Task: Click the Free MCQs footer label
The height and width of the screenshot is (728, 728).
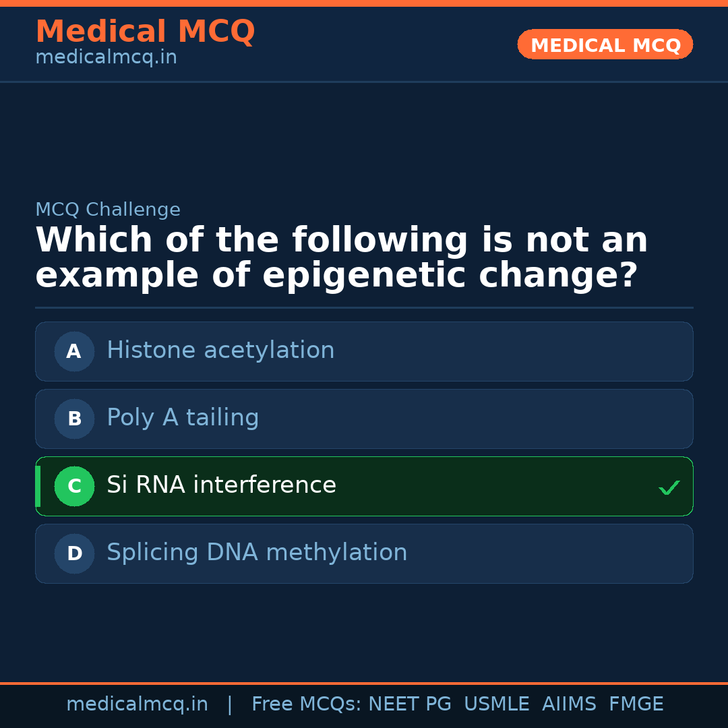Action: [x=306, y=704]
